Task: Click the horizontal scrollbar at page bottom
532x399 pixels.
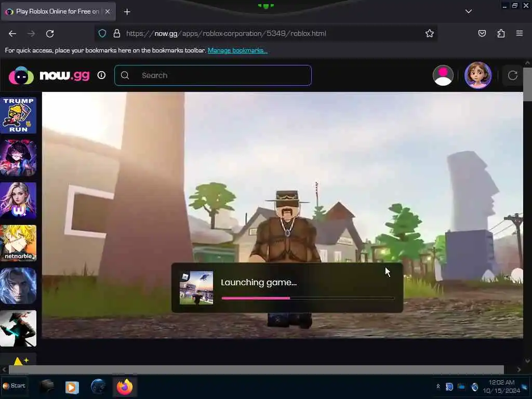Action: pos(256,369)
